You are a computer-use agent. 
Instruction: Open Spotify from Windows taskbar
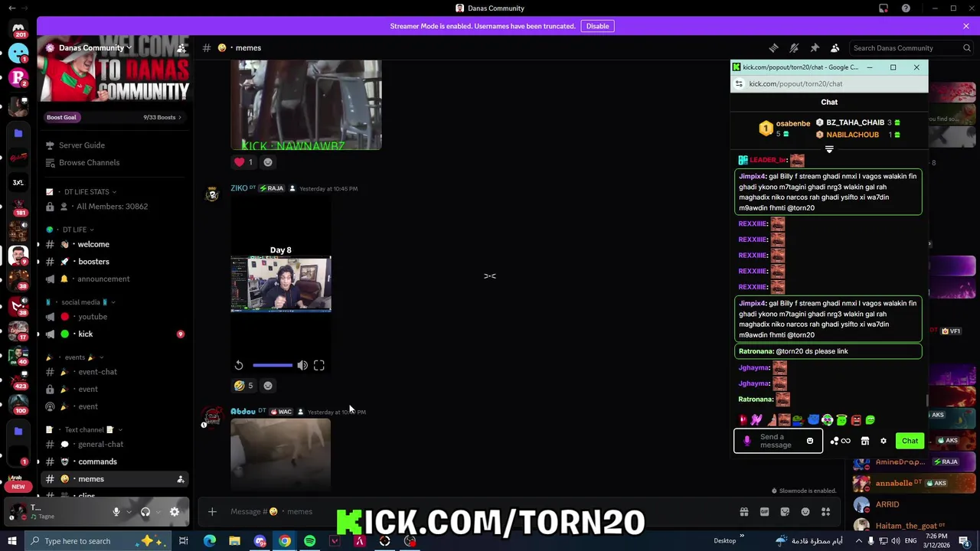pyautogui.click(x=309, y=541)
